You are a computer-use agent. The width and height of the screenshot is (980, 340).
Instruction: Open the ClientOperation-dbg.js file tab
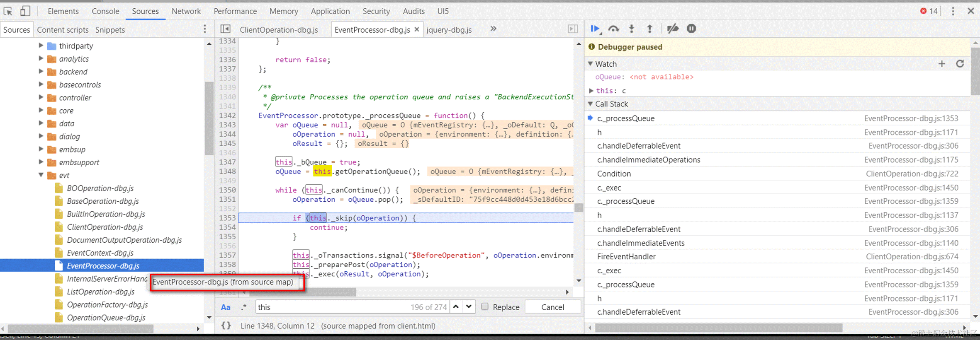279,30
